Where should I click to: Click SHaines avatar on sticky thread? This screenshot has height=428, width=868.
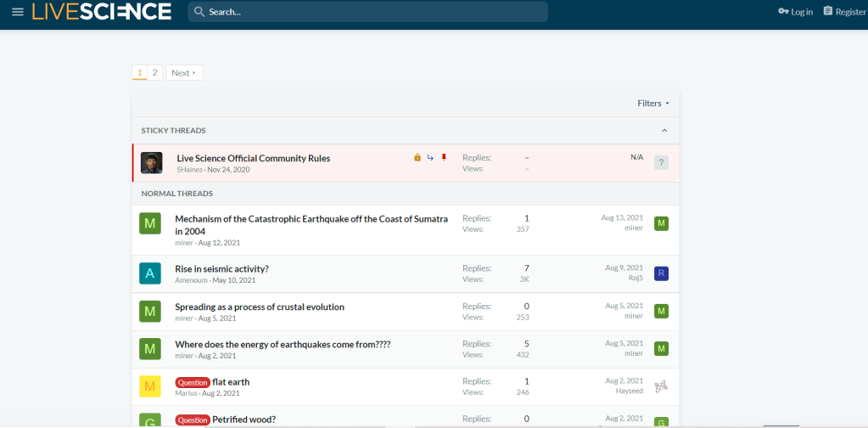tap(152, 163)
